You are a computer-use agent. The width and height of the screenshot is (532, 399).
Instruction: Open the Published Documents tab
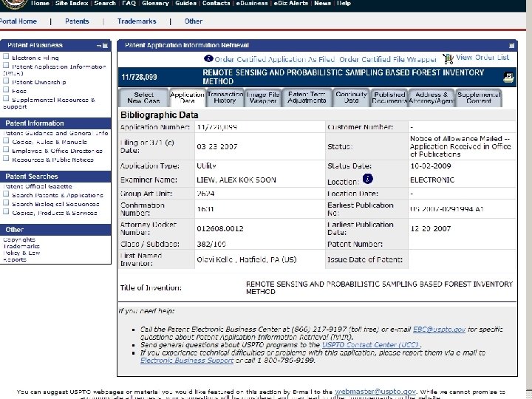(x=389, y=98)
